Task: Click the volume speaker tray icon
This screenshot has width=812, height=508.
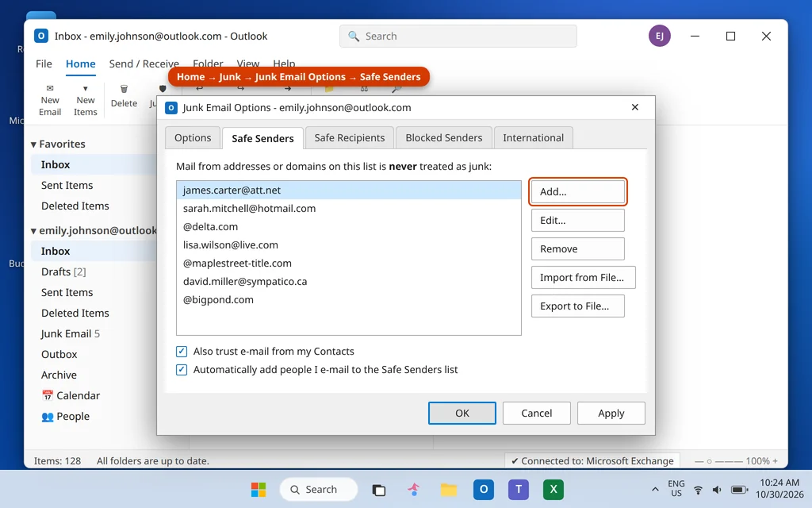Action: tap(717, 489)
